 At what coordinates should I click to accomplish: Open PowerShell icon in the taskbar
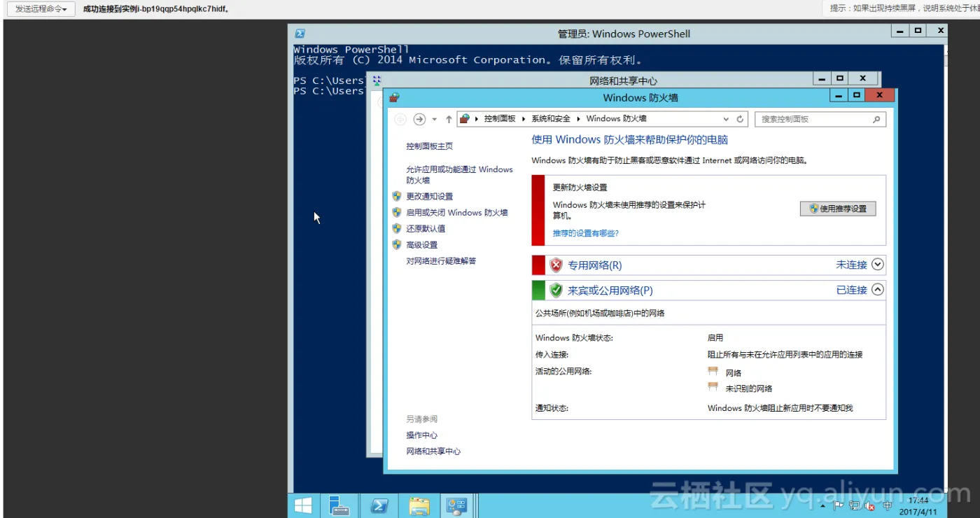coord(379,505)
